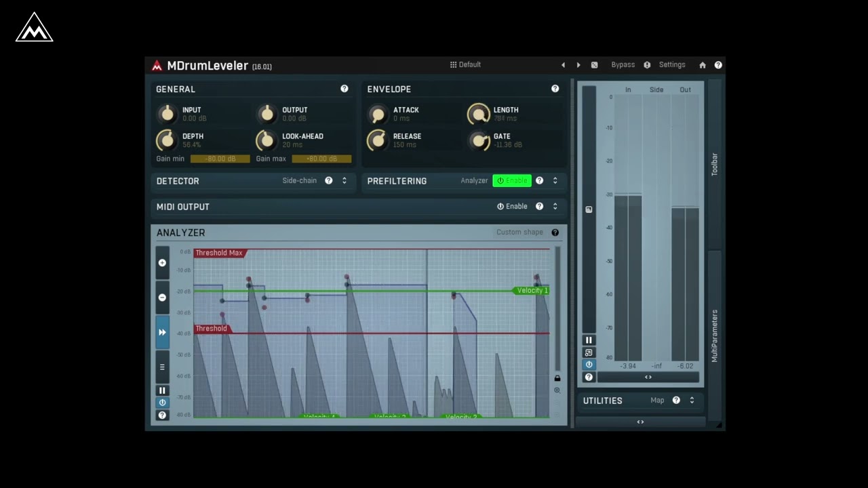Load the previous preset with left arrow
The image size is (868, 488).
pos(563,65)
